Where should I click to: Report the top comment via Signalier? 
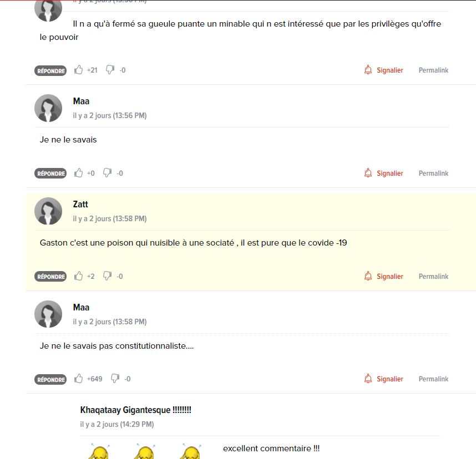[x=384, y=70]
